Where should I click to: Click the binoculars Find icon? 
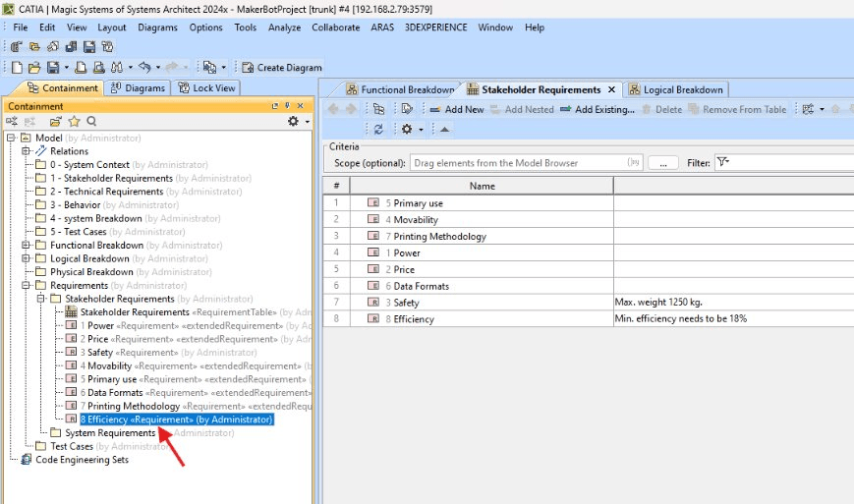pos(117,67)
